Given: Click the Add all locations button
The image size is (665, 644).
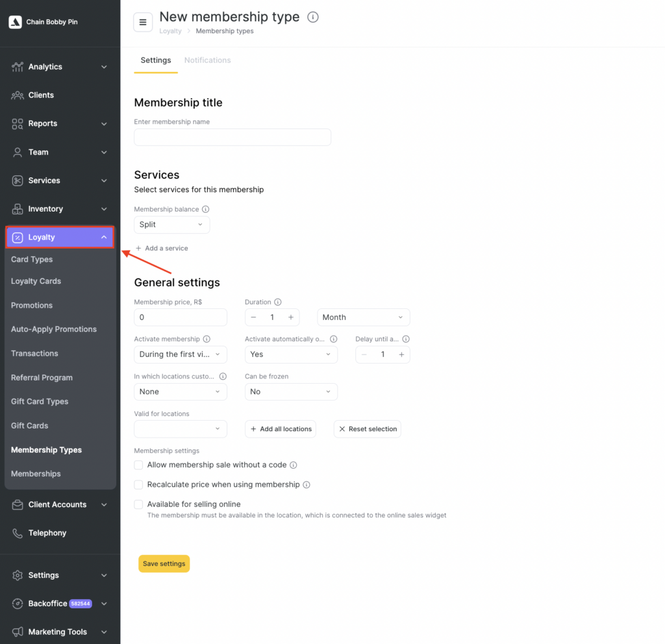Looking at the screenshot, I should (281, 429).
